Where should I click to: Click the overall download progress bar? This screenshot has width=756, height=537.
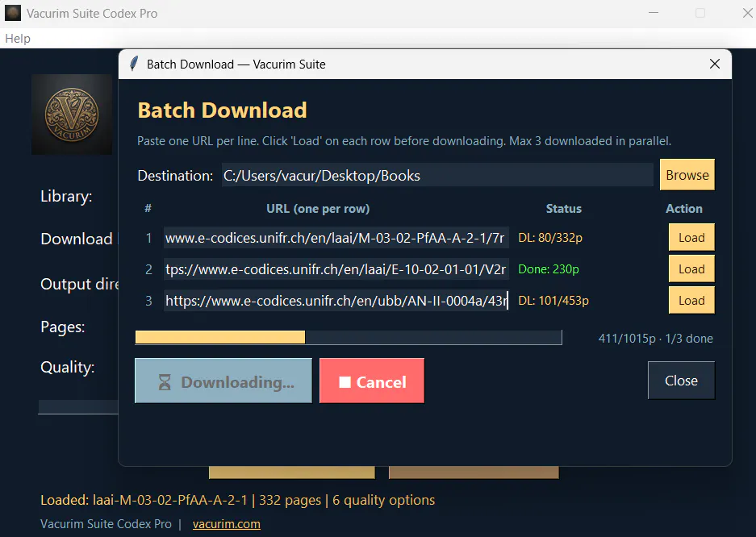[x=349, y=337]
